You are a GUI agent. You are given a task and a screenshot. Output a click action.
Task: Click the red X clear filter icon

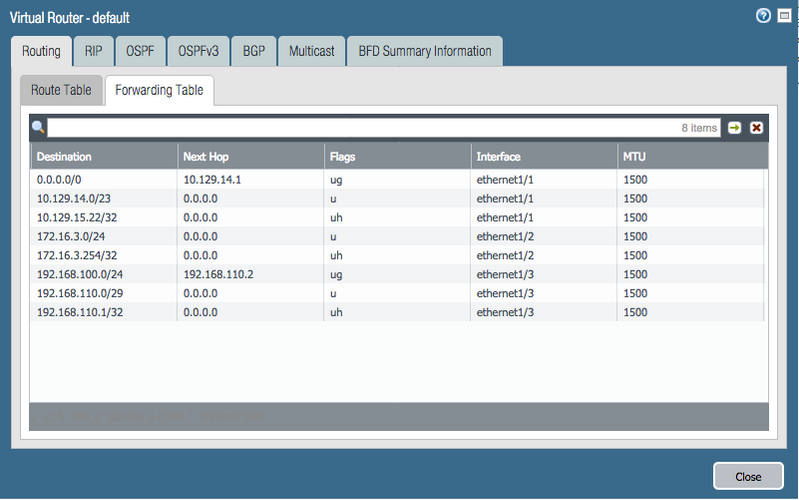pyautogui.click(x=757, y=128)
